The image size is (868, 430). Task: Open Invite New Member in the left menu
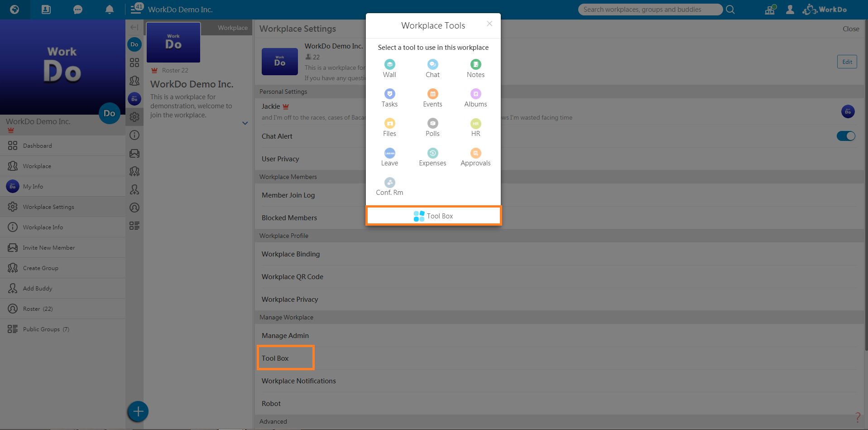tap(62, 247)
